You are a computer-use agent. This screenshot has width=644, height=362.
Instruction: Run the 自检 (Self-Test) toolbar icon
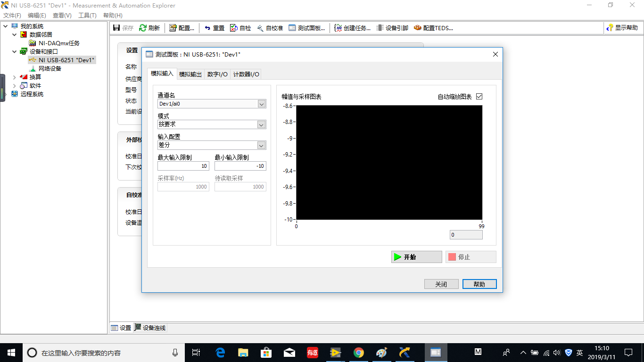coord(240,28)
